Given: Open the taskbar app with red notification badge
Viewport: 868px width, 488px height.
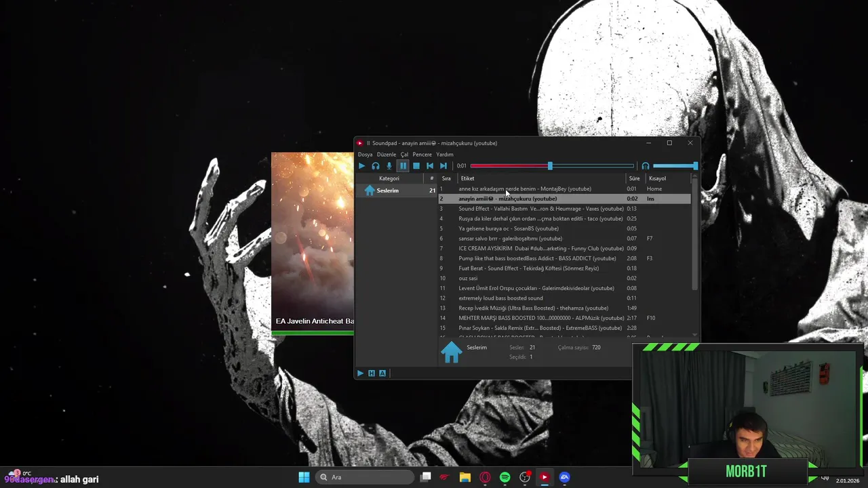Looking at the screenshot, I should coord(525,477).
